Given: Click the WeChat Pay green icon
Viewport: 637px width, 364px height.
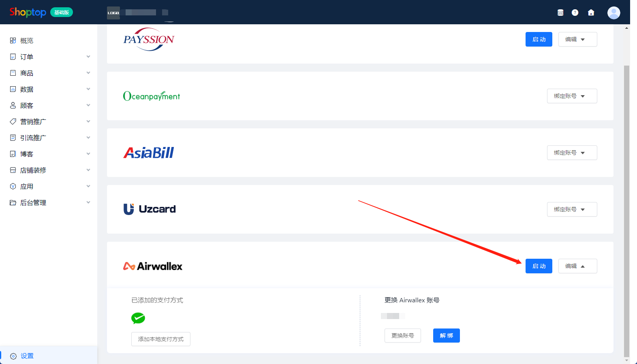Looking at the screenshot, I should [138, 318].
